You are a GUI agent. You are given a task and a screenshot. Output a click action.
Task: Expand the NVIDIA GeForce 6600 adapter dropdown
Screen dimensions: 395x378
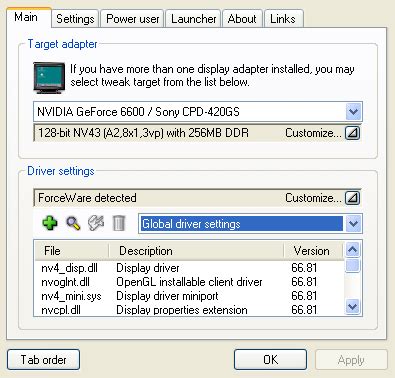coord(353,112)
